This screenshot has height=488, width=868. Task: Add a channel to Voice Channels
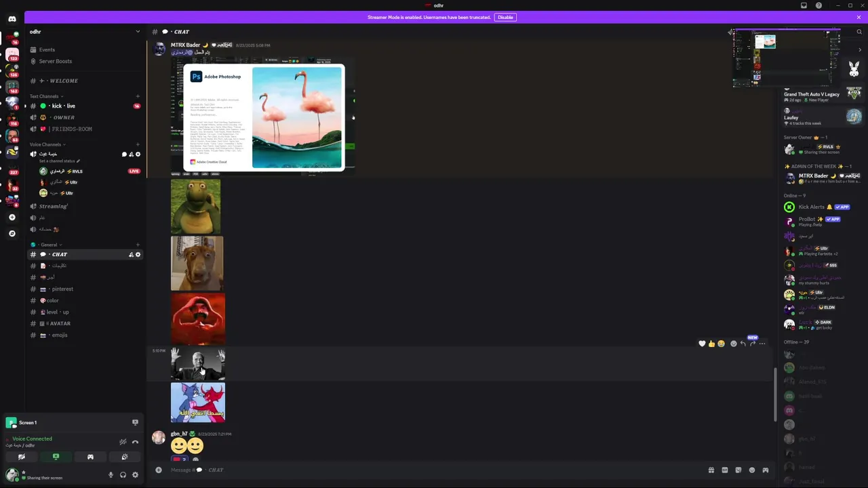point(138,144)
